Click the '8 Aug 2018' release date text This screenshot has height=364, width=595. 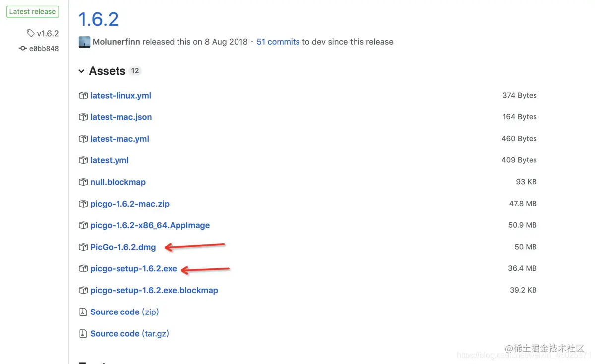click(227, 42)
